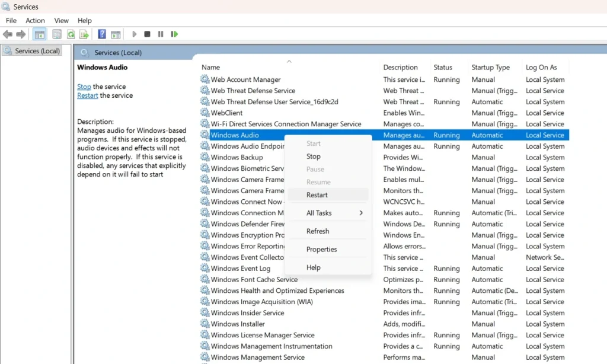Screen dimensions: 607x364
Task: Restart the service using the restart toolbar icon
Action: pyautogui.click(x=174, y=34)
